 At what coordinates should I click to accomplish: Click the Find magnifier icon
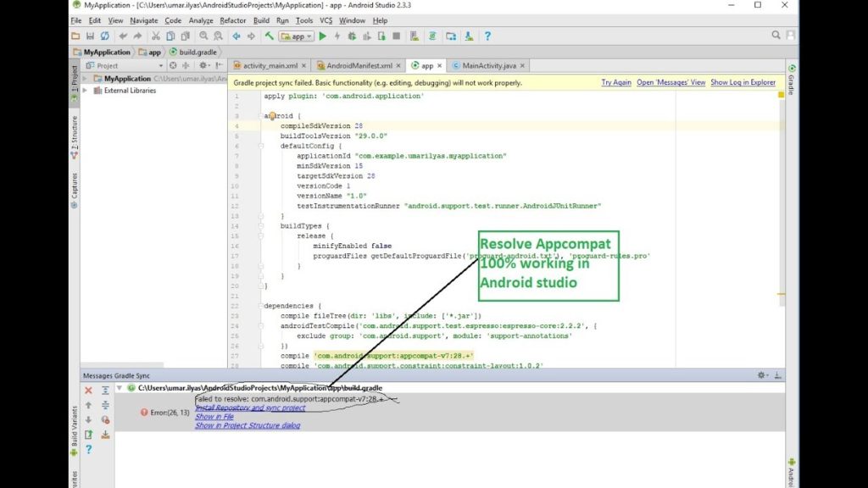click(x=203, y=36)
